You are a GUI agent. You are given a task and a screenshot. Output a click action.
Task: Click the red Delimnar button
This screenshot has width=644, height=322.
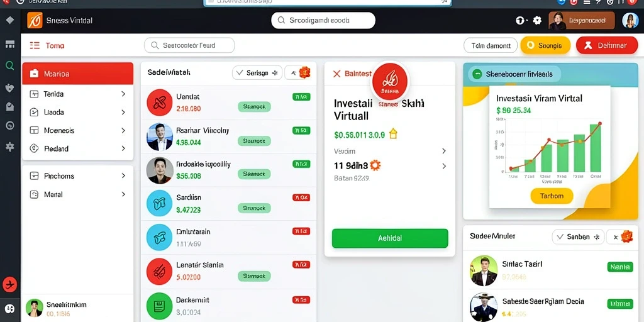(x=606, y=45)
